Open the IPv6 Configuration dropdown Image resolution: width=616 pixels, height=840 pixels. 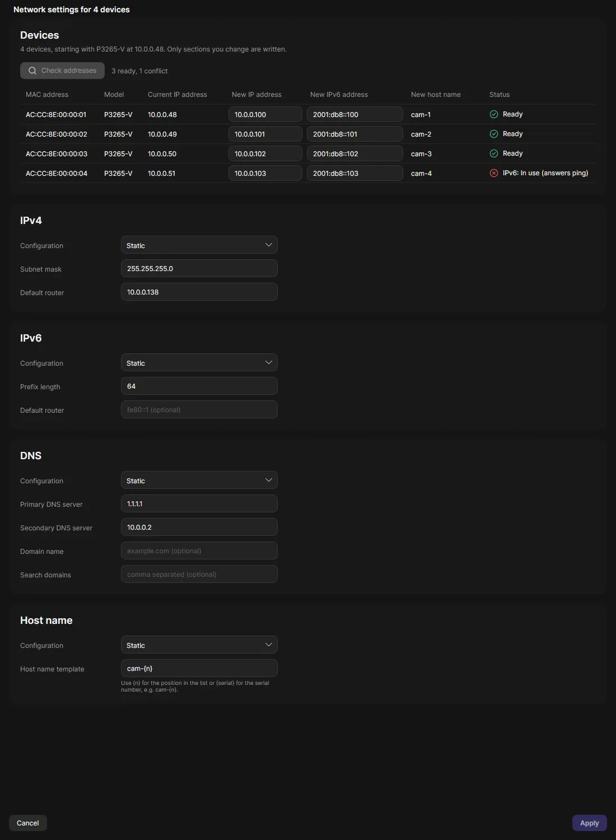pos(199,362)
